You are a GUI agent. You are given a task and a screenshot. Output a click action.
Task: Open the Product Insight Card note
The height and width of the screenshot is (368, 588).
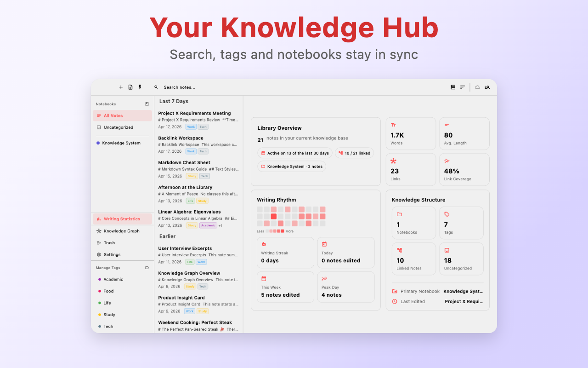[198, 304]
